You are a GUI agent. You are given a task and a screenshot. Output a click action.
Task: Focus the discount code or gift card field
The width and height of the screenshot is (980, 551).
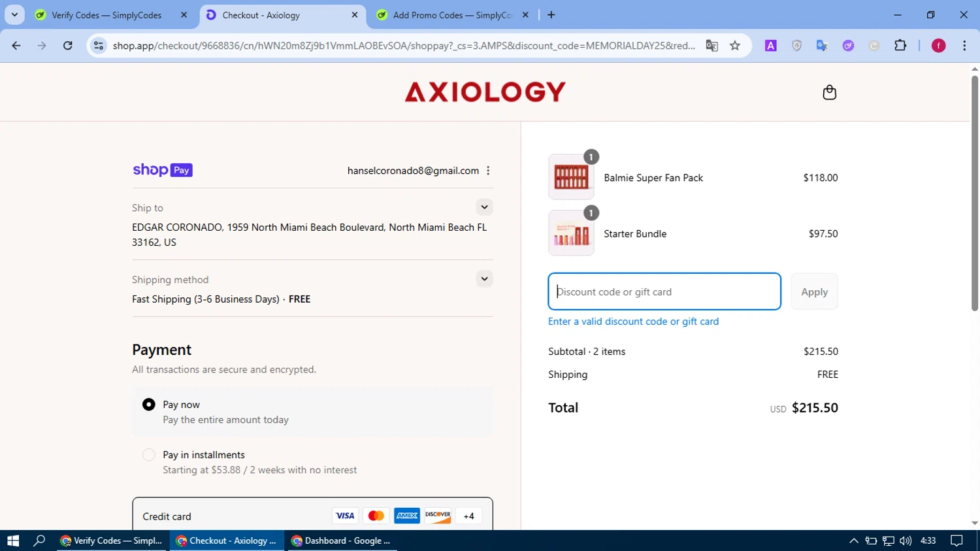point(664,292)
